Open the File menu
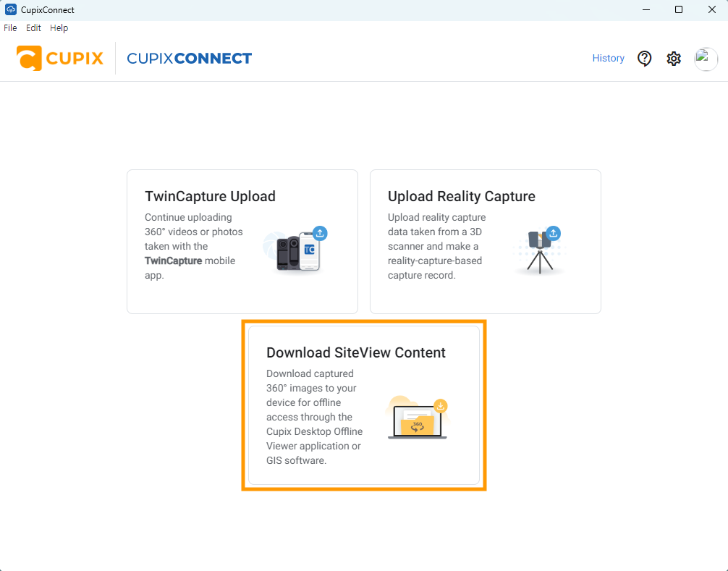The width and height of the screenshot is (728, 571). tap(10, 28)
